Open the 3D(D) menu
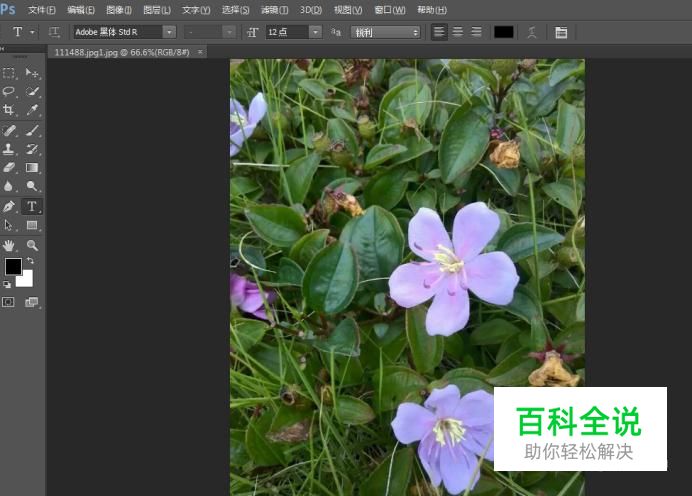This screenshot has width=692, height=496. pyautogui.click(x=311, y=10)
